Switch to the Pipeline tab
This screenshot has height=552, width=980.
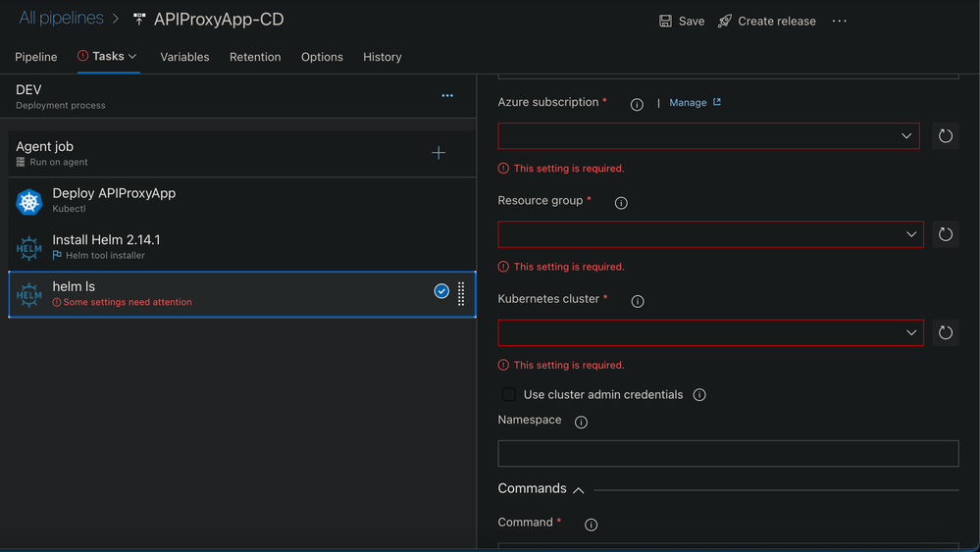pyautogui.click(x=36, y=57)
